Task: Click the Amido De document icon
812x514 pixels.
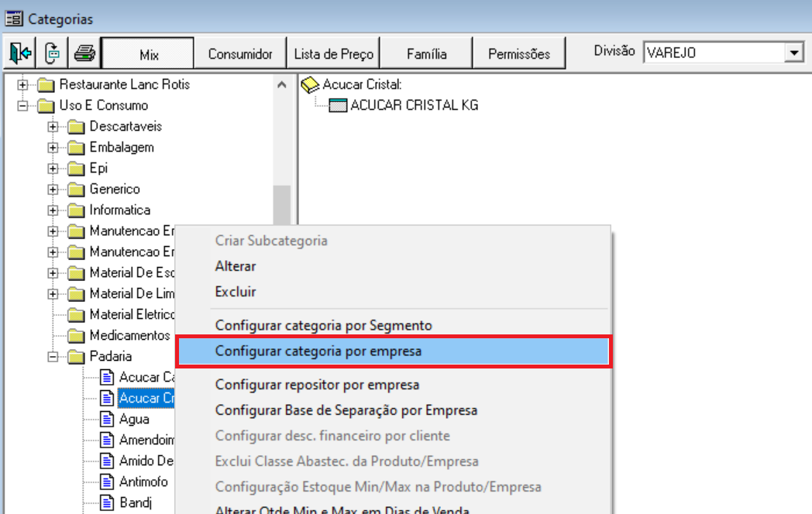Action: click(107, 461)
